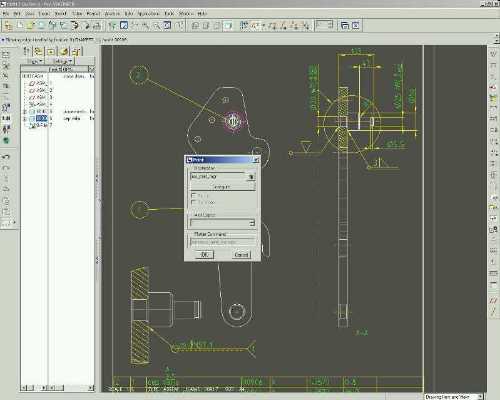Click the Plotter Command input field
The width and height of the screenshot is (500, 400).
pos(223,242)
